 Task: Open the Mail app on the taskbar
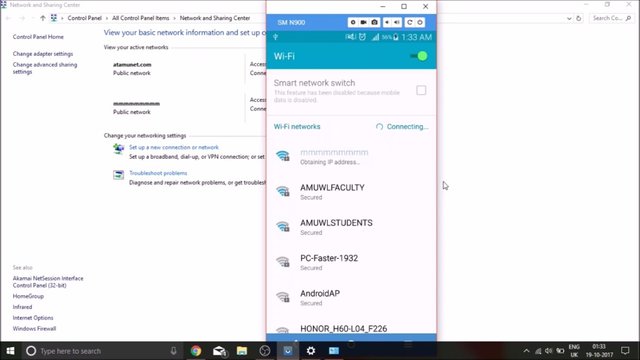220,351
